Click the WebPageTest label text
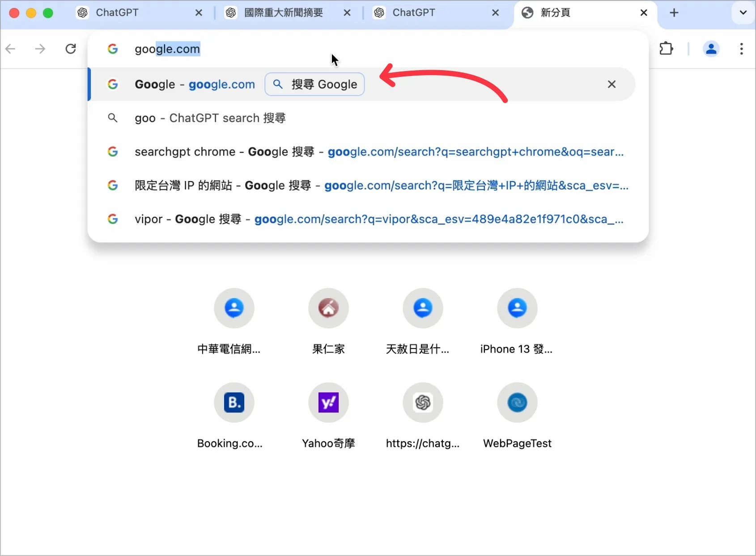Screen dimensions: 756x556 pyautogui.click(x=517, y=443)
